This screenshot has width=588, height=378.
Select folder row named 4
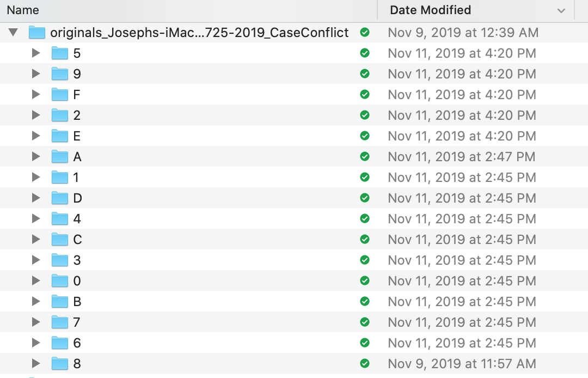tap(77, 219)
